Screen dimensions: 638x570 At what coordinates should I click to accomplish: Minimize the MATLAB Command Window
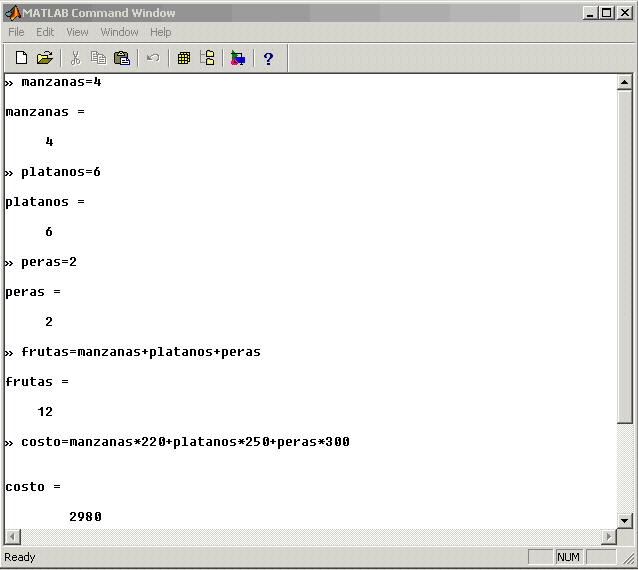(x=590, y=13)
